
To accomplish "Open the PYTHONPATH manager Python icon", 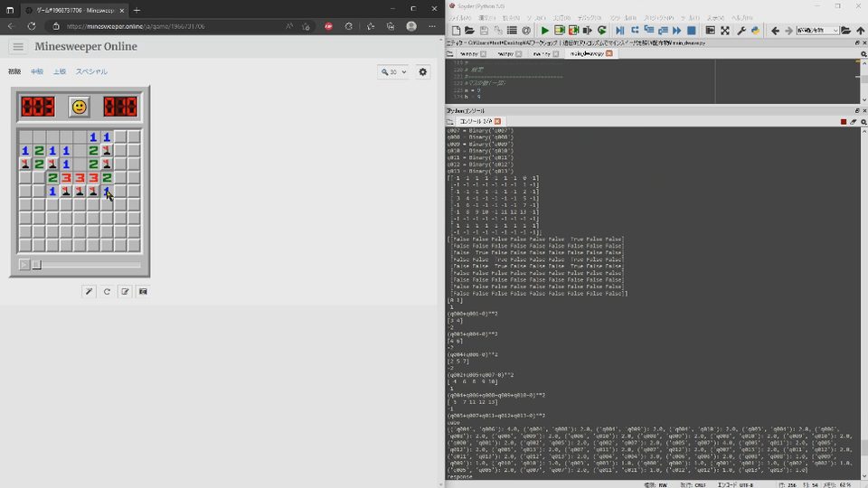I will pos(755,31).
